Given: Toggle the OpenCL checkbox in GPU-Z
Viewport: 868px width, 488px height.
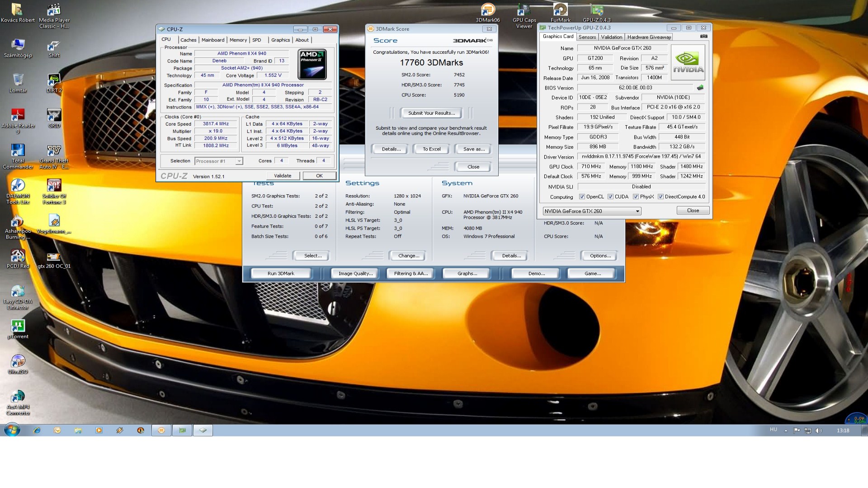Looking at the screenshot, I should [582, 197].
